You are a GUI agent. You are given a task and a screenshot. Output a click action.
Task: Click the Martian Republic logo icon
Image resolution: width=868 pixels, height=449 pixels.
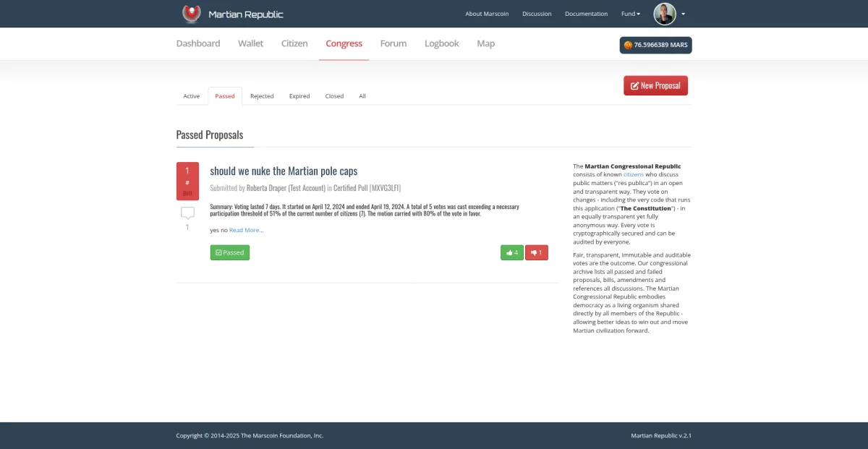tap(191, 14)
